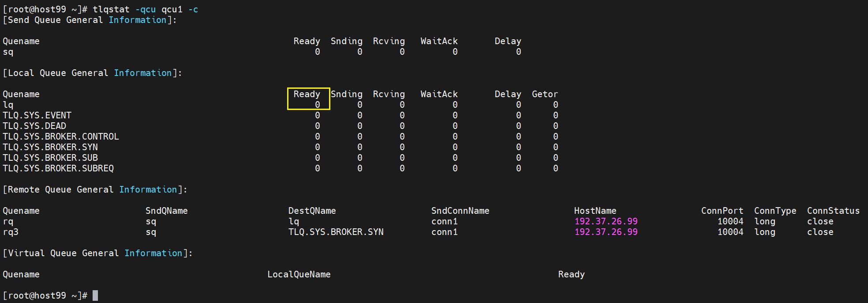Click the Remote Queue General Information heading
This screenshot has width=868, height=303.
(x=95, y=189)
